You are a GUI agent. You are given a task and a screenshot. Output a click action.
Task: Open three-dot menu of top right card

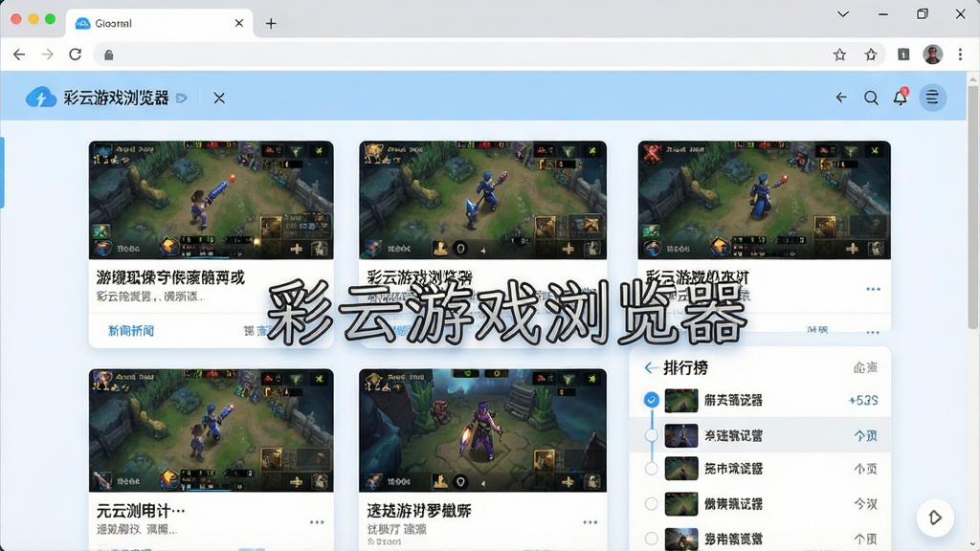(x=873, y=289)
